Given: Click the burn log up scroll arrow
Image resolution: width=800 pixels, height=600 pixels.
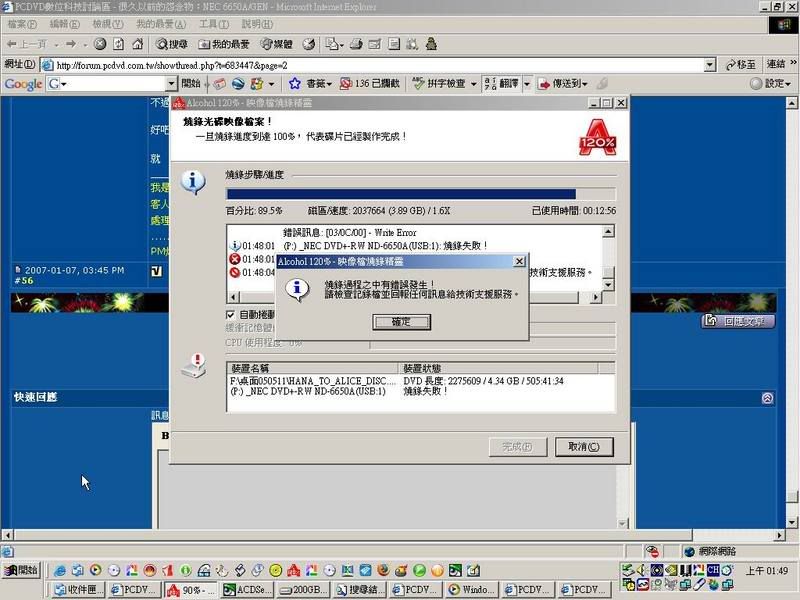Looking at the screenshot, I should click(608, 232).
